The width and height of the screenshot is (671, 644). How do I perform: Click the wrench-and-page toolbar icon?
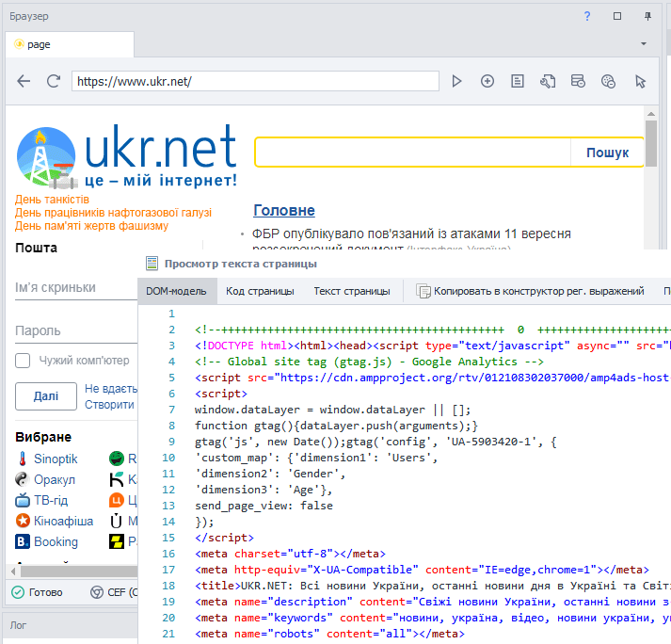(x=548, y=81)
